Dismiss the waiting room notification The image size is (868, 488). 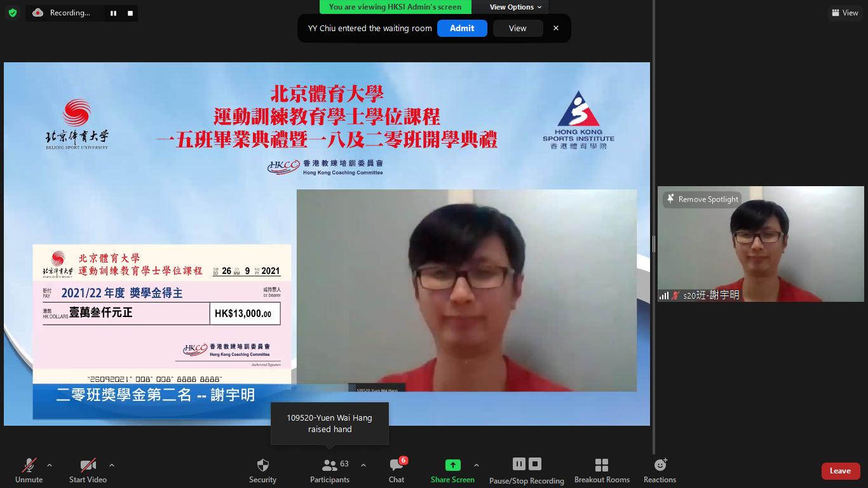(x=556, y=28)
